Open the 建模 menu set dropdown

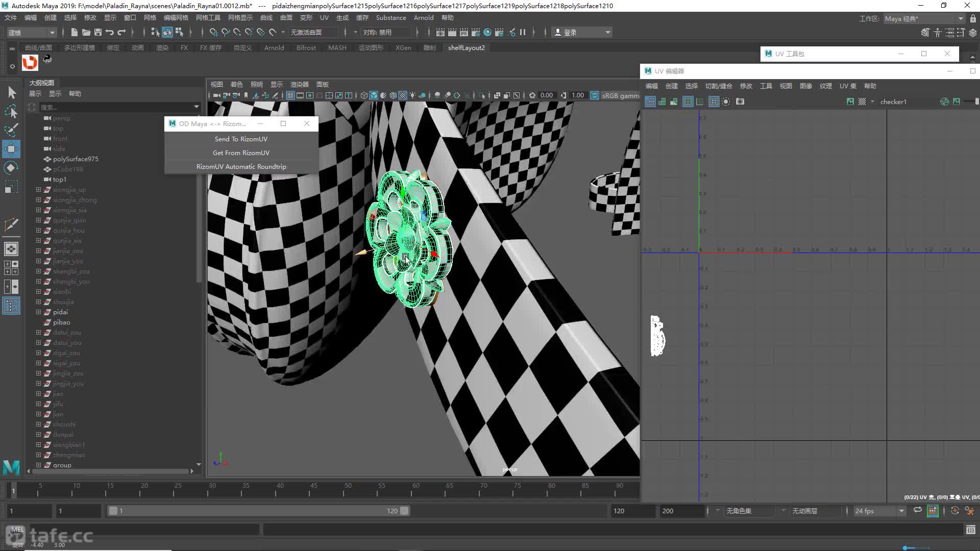click(31, 32)
